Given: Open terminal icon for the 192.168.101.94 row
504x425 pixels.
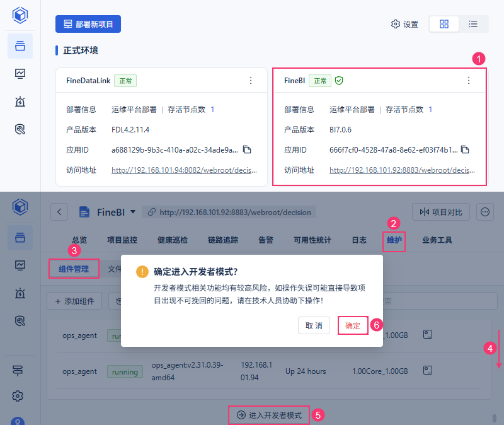Looking at the screenshot, I should [428, 370].
